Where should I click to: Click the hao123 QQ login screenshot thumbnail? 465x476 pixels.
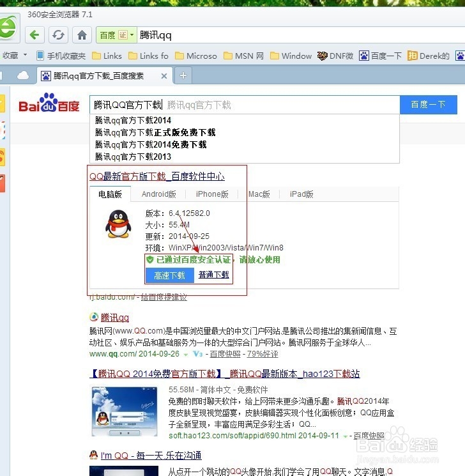click(125, 411)
